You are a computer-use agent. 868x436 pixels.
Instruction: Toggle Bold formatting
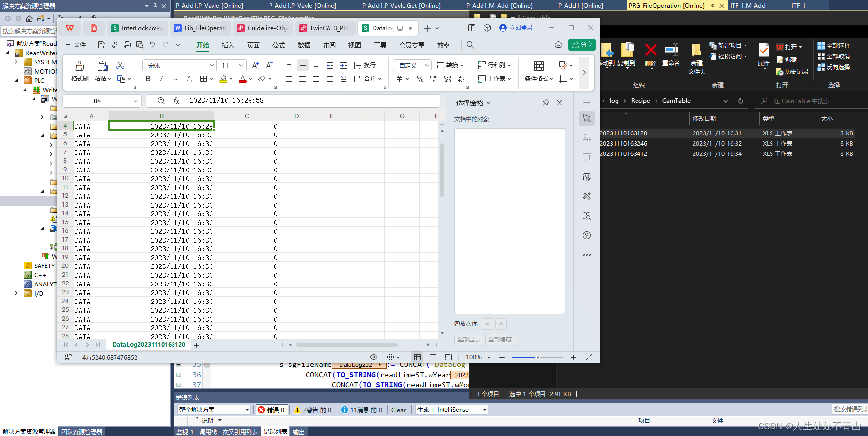(x=148, y=79)
